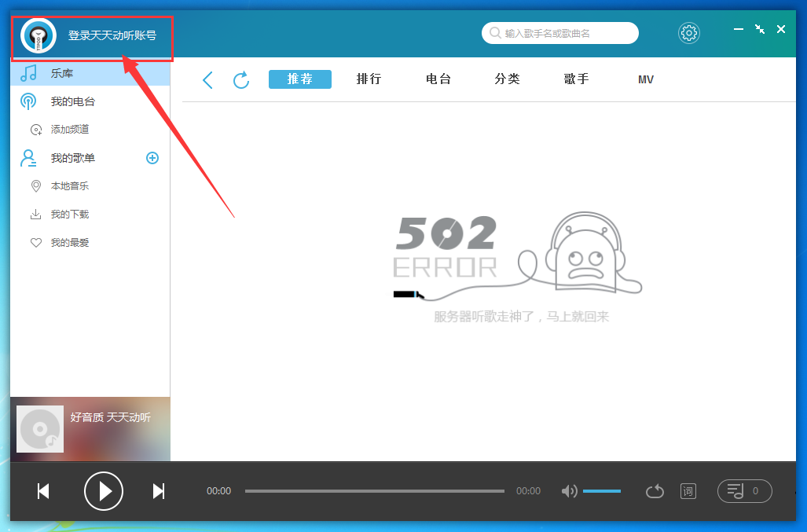Switch to mini-player mode

(759, 28)
